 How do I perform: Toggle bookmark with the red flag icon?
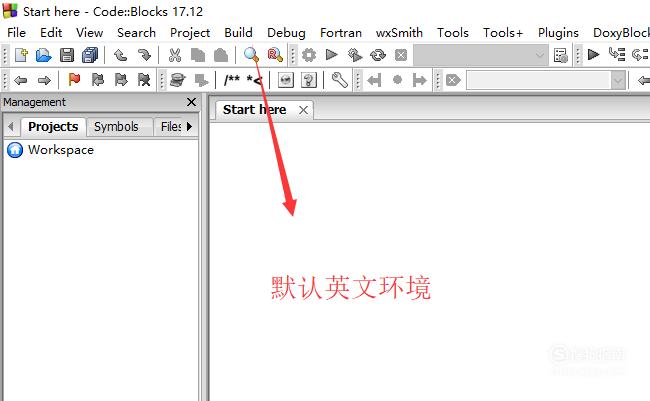pyautogui.click(x=74, y=80)
